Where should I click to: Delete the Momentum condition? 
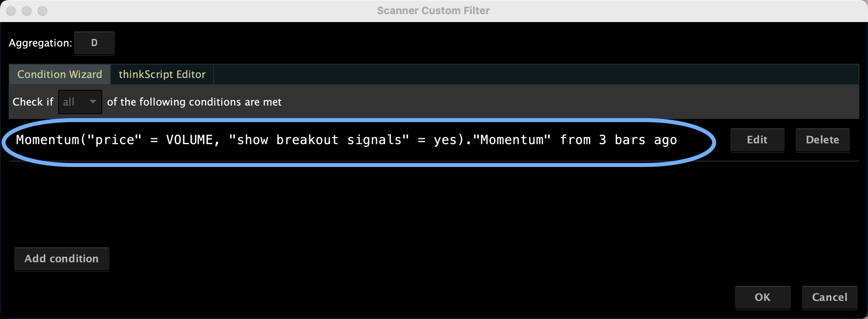coord(822,140)
